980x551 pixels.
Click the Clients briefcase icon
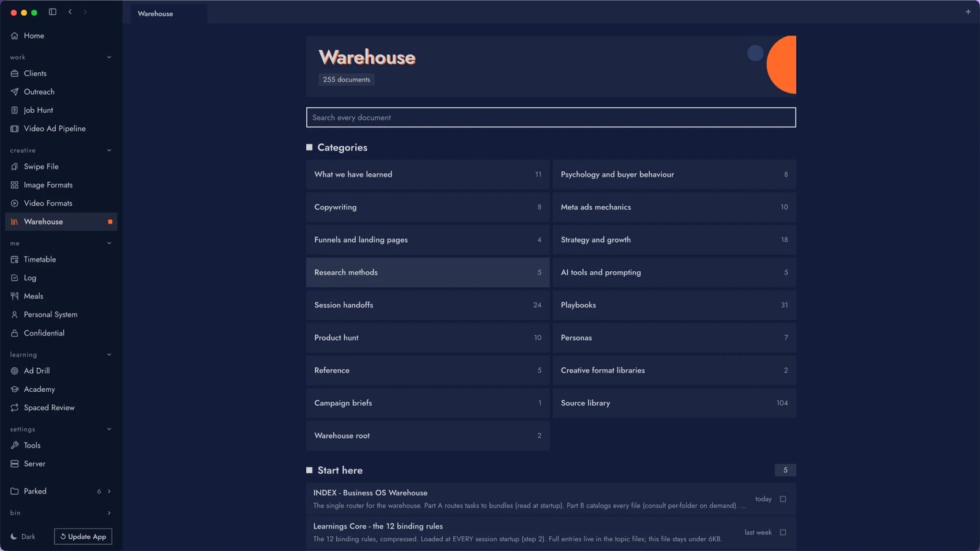pyautogui.click(x=15, y=73)
